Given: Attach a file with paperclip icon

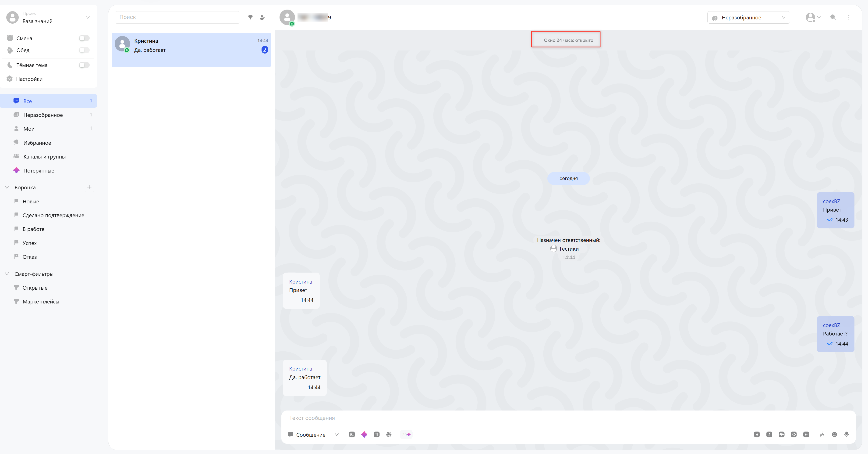Looking at the screenshot, I should click(x=822, y=434).
